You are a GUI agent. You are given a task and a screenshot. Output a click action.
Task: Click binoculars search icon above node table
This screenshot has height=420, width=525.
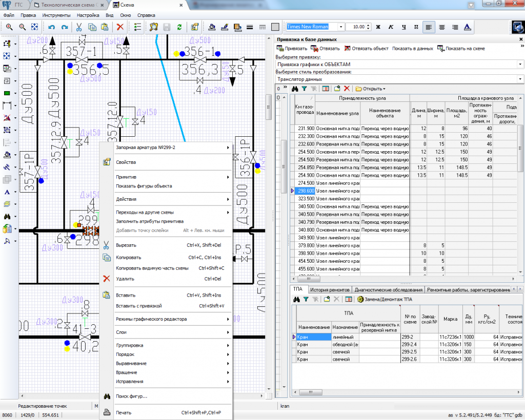point(295,89)
